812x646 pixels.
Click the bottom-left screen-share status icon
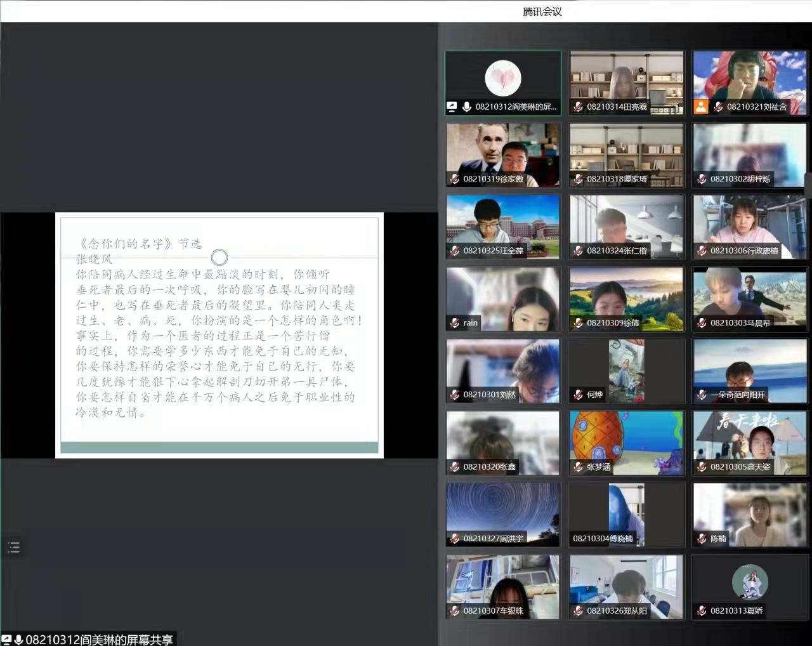click(x=7, y=639)
